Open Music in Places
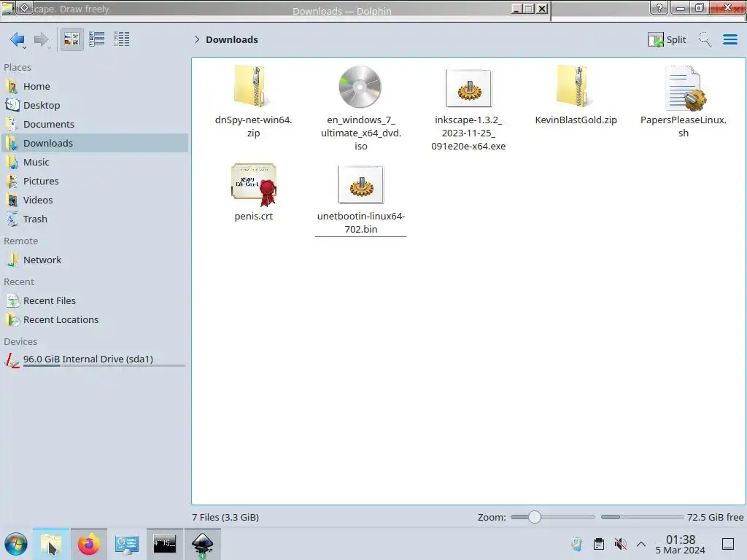The height and width of the screenshot is (560, 747). tap(95, 163)
